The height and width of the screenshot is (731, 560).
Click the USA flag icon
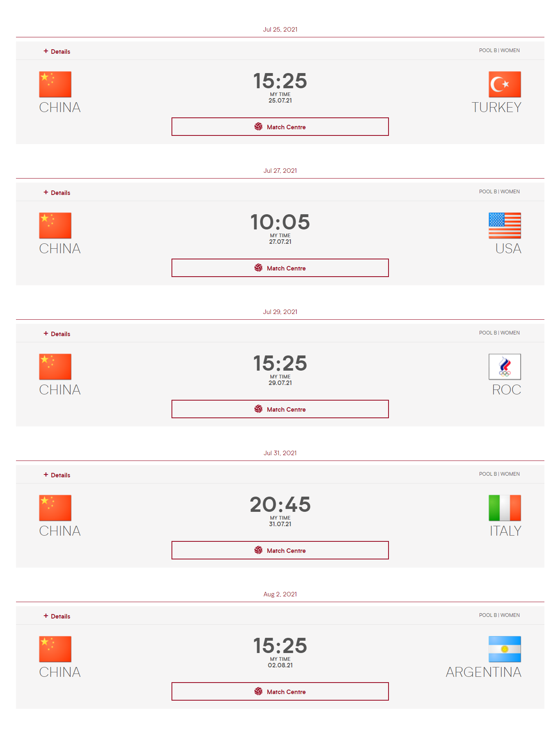pyautogui.click(x=505, y=226)
